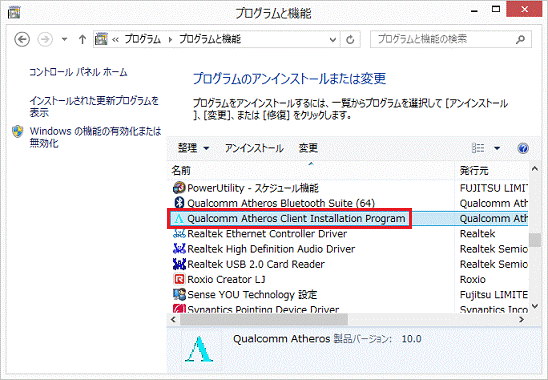Click the Back navigation arrow

(22, 39)
